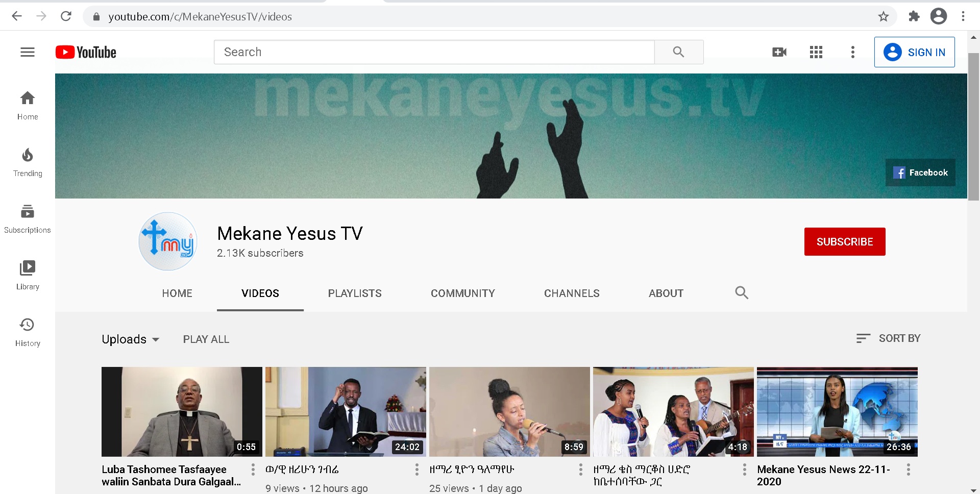Open the video upload camera icon

point(778,52)
